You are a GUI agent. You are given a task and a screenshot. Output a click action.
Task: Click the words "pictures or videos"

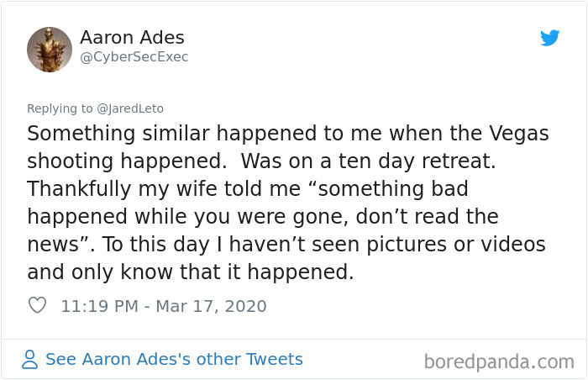pos(458,245)
